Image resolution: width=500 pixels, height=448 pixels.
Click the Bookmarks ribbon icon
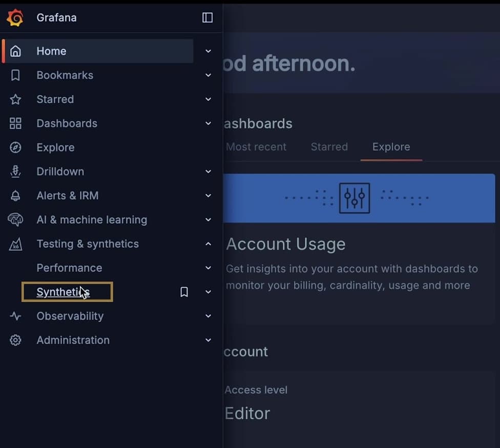pos(15,75)
